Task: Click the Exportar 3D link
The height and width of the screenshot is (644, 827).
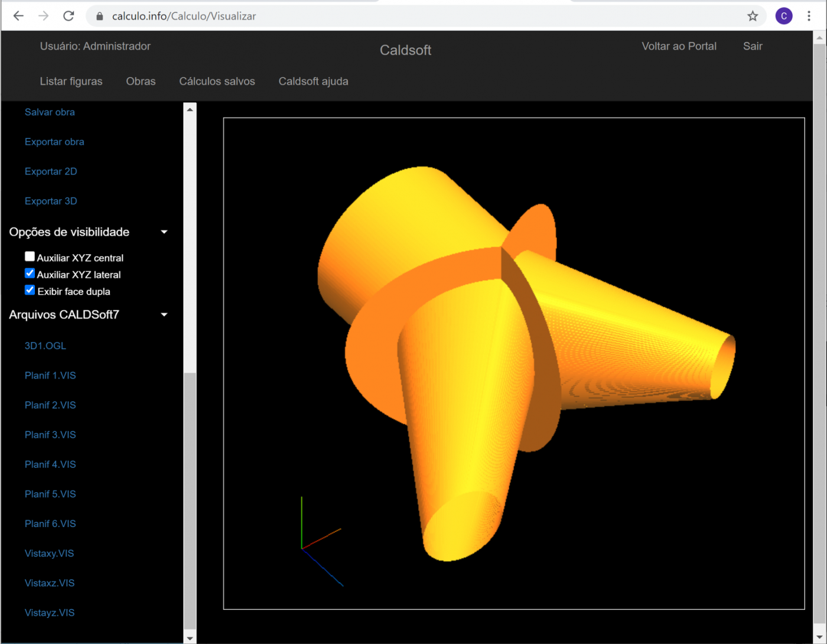Action: (51, 201)
